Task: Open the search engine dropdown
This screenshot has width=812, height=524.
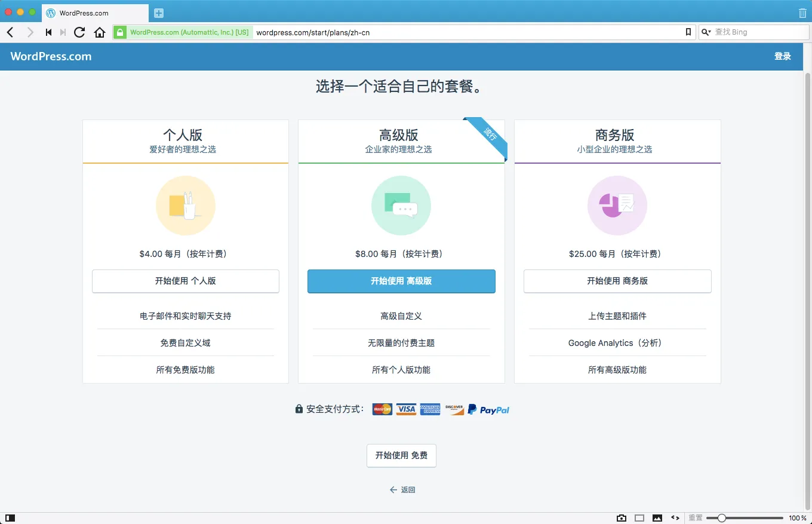Action: pyautogui.click(x=706, y=32)
